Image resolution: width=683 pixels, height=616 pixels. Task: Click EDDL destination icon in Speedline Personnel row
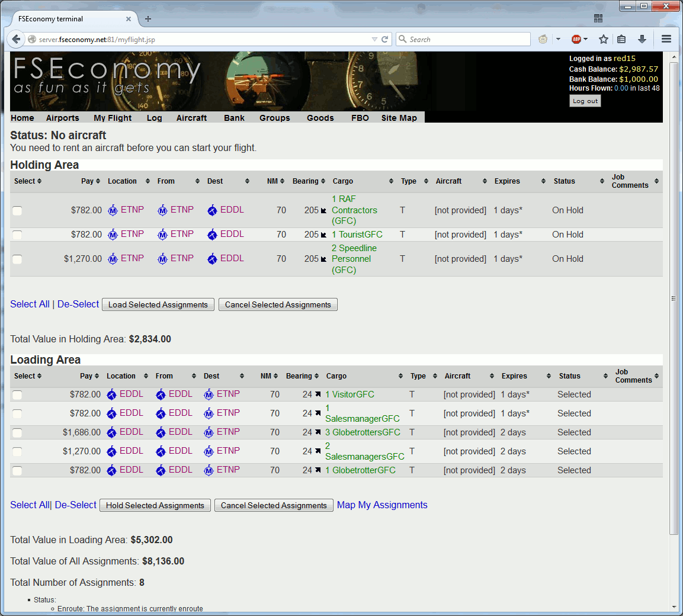(x=212, y=259)
